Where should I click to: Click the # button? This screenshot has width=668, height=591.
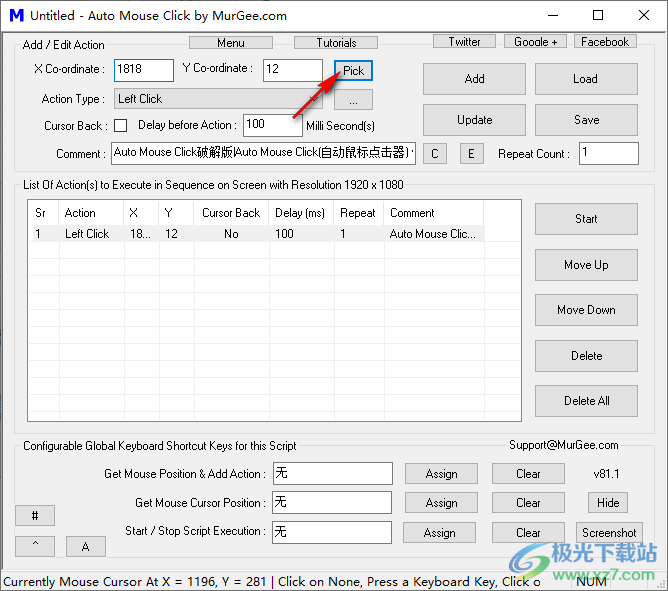click(x=35, y=516)
